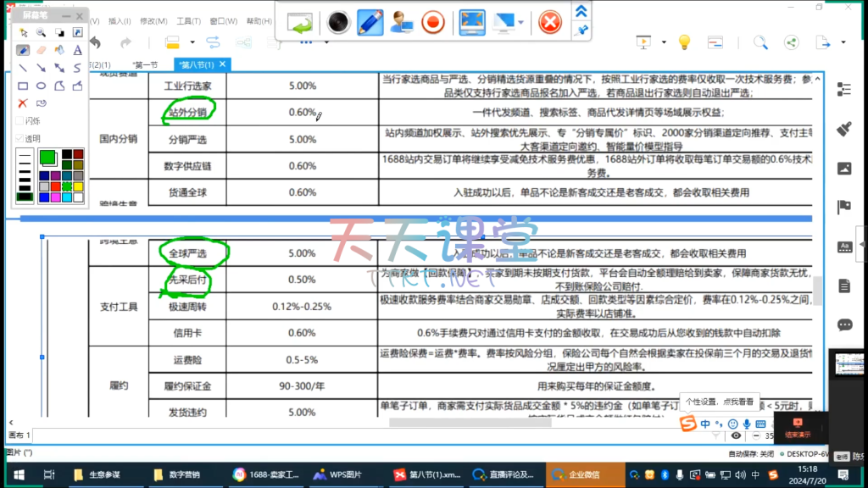868x488 pixels.
Task: Click the 结束演示 button
Action: click(x=797, y=427)
